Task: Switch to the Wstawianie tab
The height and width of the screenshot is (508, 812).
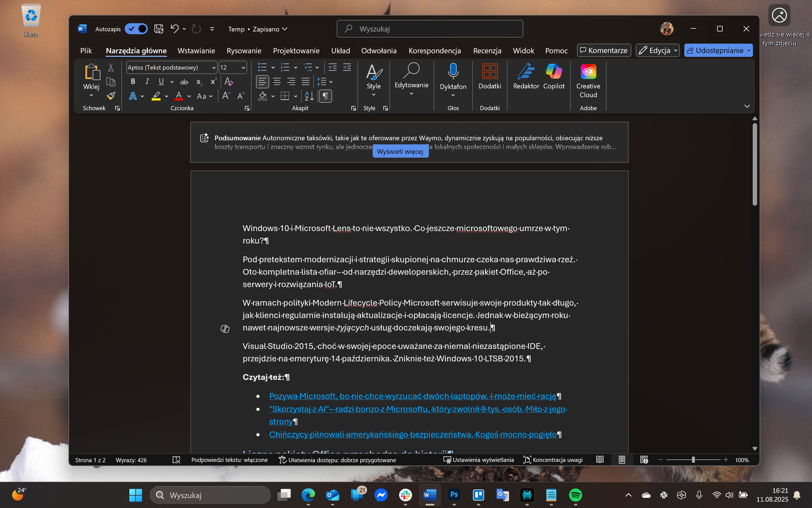Action: click(196, 51)
